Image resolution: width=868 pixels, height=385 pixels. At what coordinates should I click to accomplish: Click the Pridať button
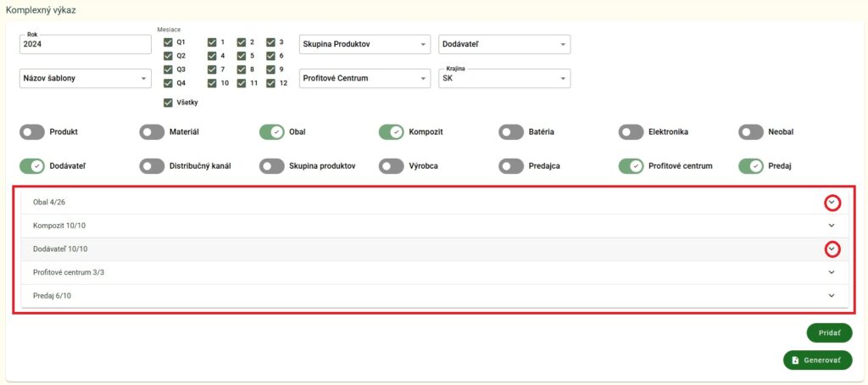point(829,333)
